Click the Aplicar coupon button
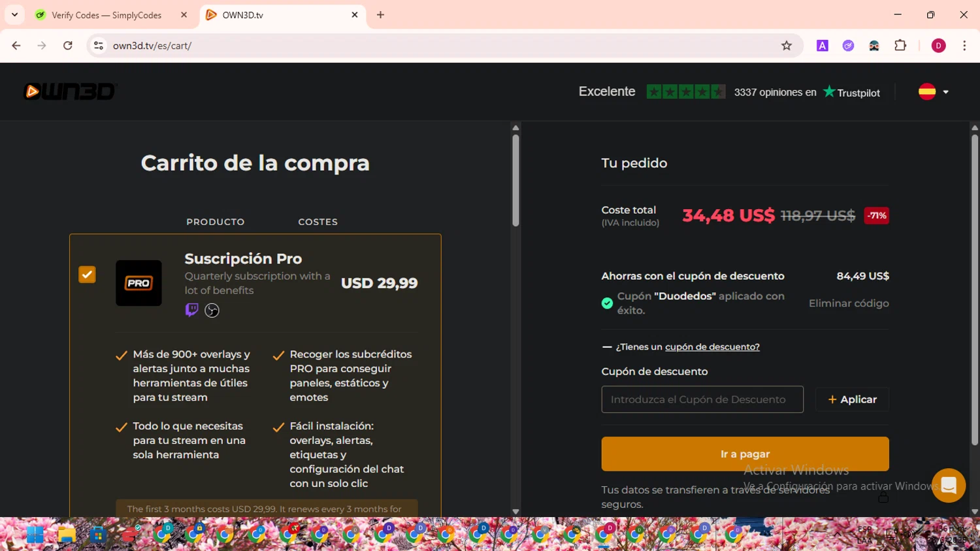The image size is (980, 551). (x=852, y=399)
